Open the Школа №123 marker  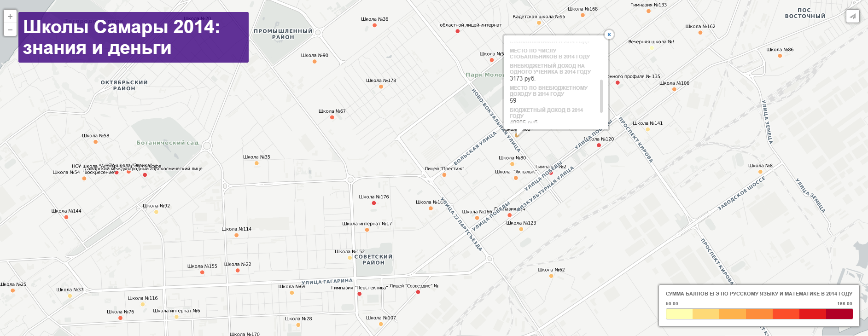[521, 229]
